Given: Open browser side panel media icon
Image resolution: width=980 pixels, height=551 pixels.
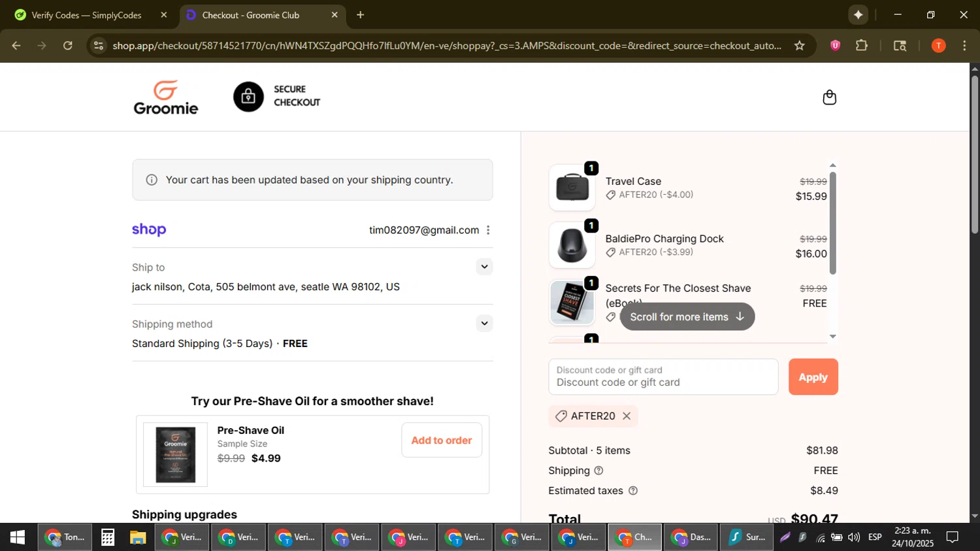Looking at the screenshot, I should pos(900,46).
